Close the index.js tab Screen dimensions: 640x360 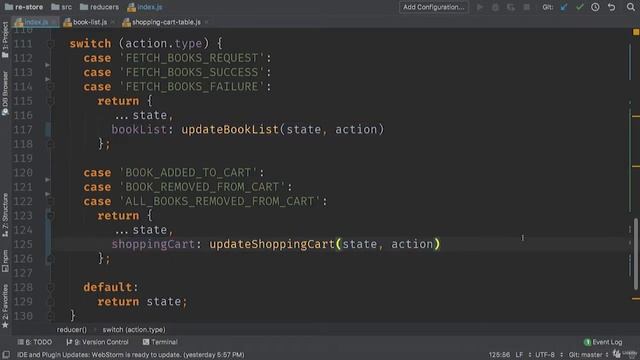(54, 22)
